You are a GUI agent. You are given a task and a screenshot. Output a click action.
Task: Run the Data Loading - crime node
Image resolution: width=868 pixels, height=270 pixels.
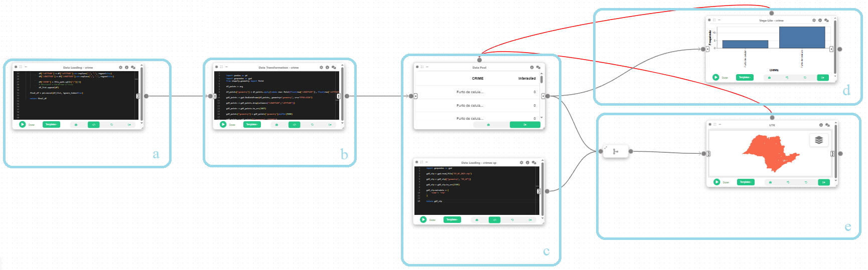click(x=22, y=124)
